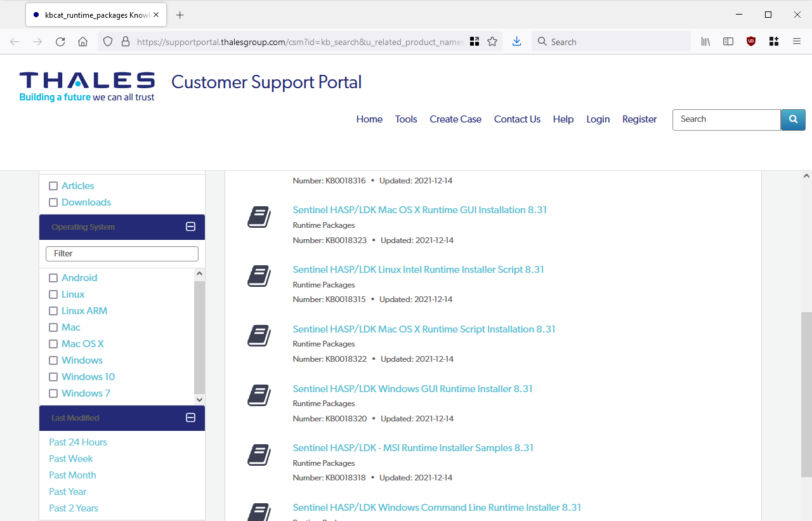Viewport: 812px width, 521px height.
Task: Click the QR code icon in address bar
Action: (474, 42)
